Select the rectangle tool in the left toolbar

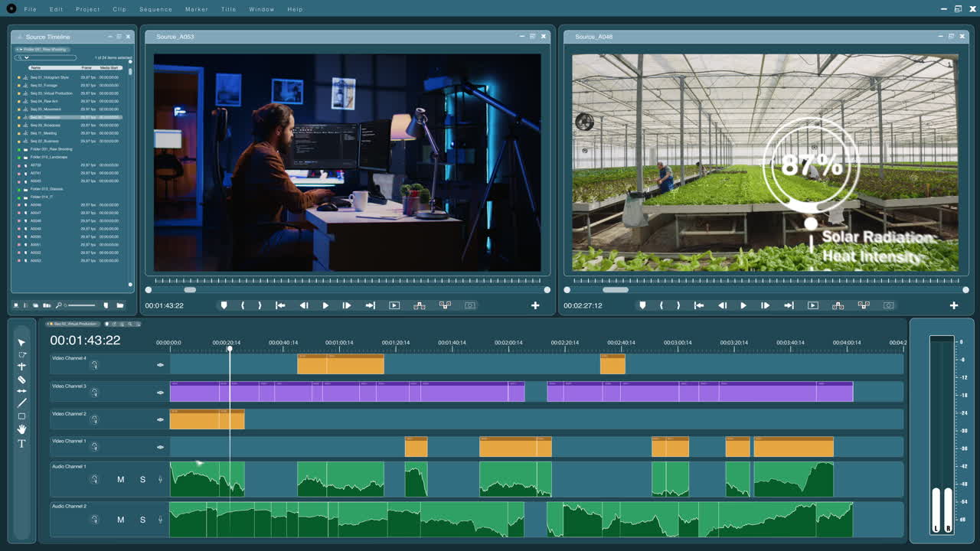(21, 416)
